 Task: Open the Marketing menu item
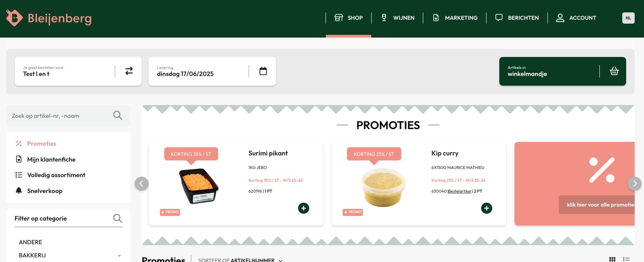455,18
